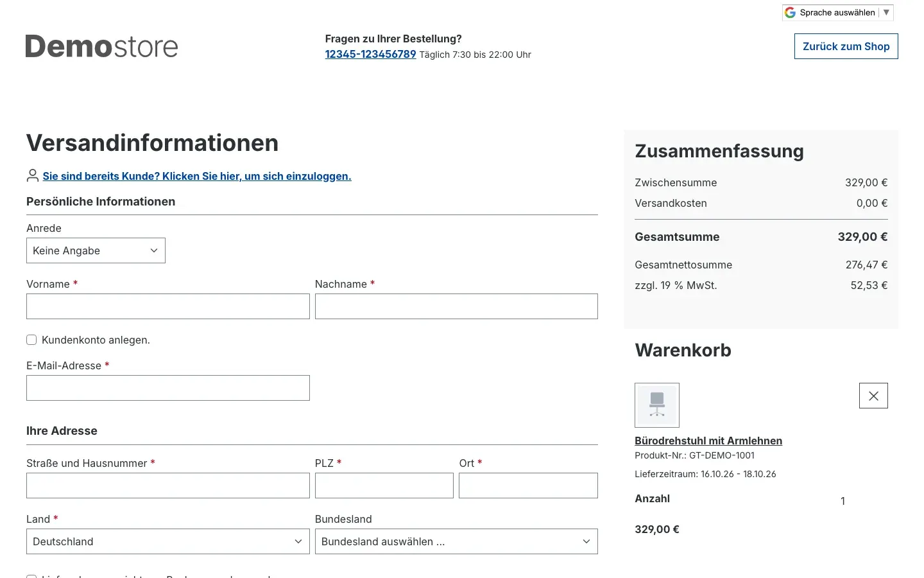
Task: Click the Demostore logo
Action: point(101,46)
